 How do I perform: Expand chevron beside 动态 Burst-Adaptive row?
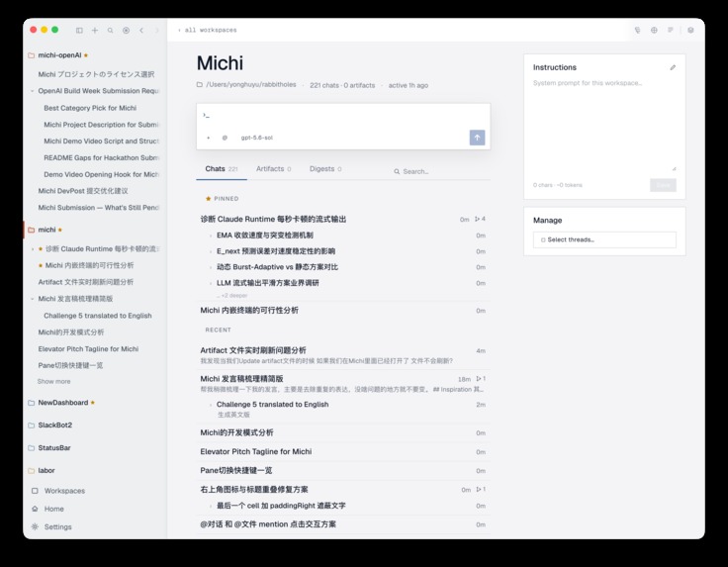(x=211, y=267)
